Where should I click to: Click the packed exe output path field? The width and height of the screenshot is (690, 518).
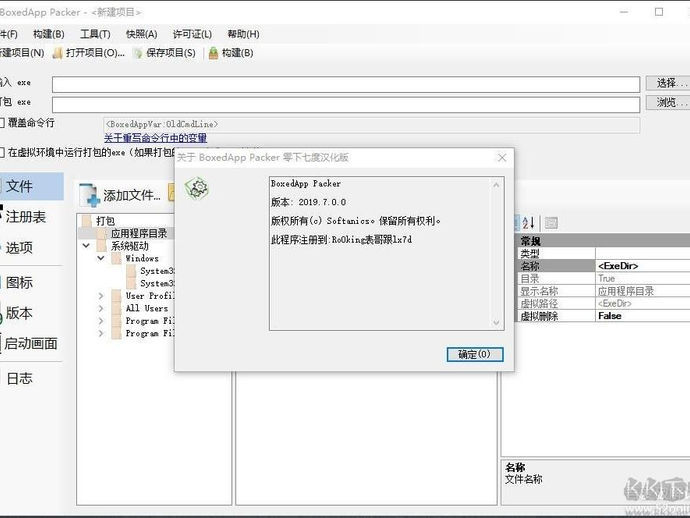tap(346, 105)
